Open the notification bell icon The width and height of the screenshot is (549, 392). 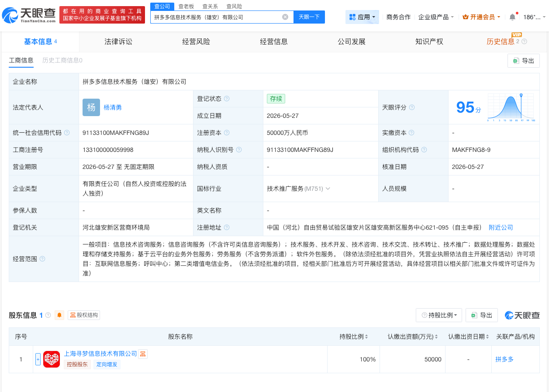(x=512, y=17)
